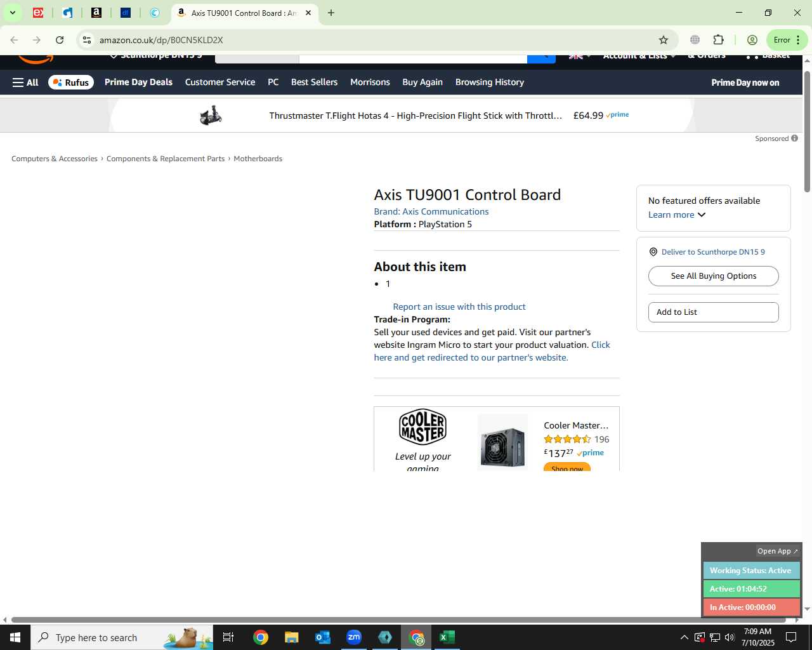Switch to the light-blue 'C' pinned tab
The height and width of the screenshot is (650, 812).
[154, 13]
